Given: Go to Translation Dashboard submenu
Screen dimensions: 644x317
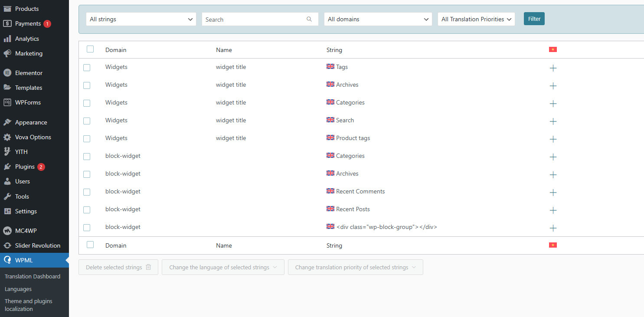Looking at the screenshot, I should (x=33, y=276).
